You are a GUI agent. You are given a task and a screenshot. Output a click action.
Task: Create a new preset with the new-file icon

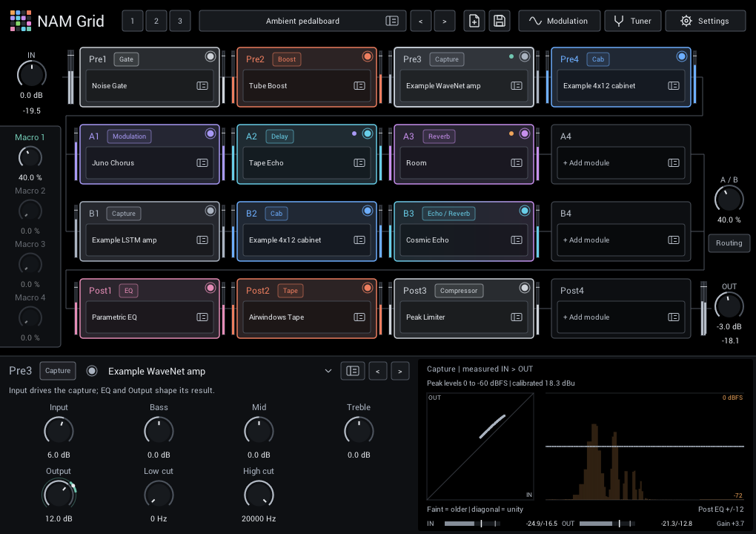coord(474,21)
